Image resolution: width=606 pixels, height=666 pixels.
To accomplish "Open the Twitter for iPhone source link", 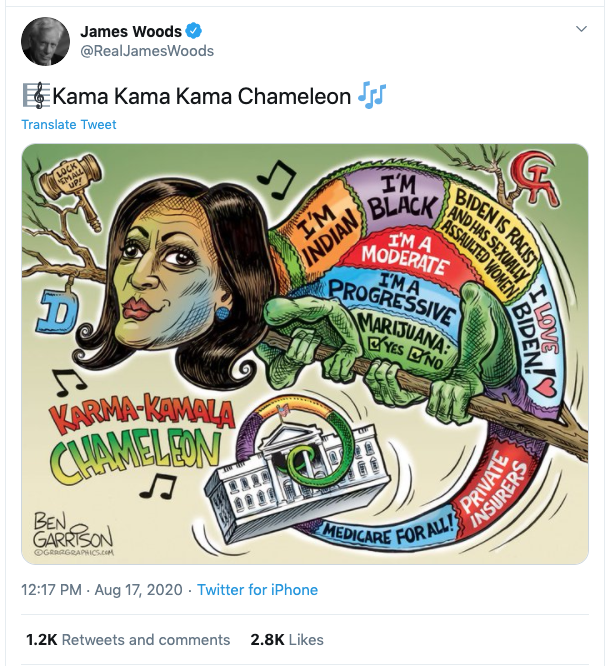I will tap(257, 590).
